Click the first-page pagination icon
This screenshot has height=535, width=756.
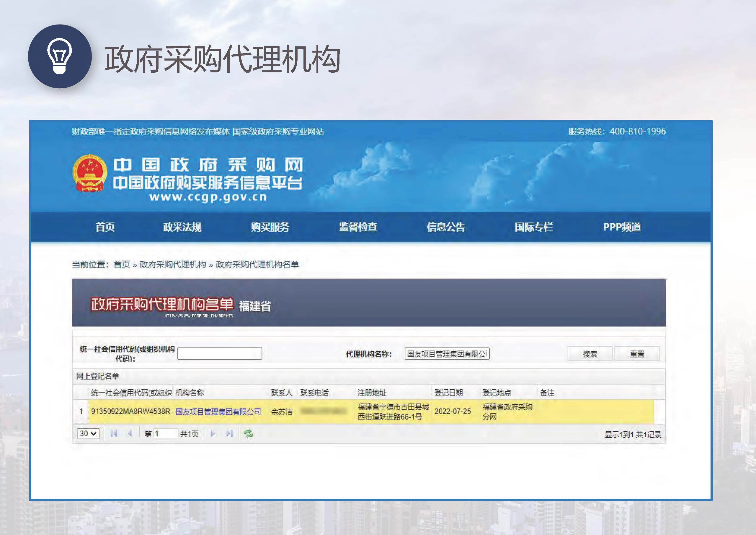(x=114, y=434)
